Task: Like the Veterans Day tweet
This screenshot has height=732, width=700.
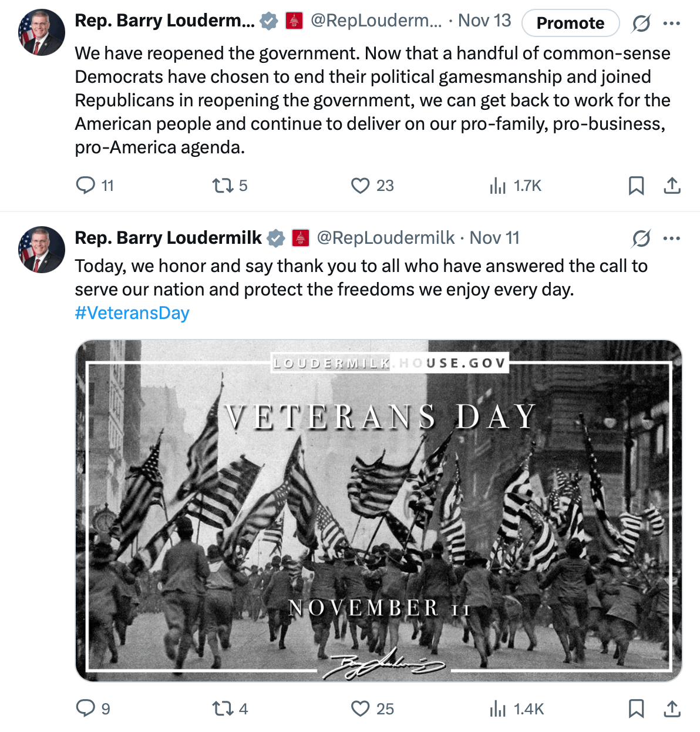Action: tap(360, 709)
